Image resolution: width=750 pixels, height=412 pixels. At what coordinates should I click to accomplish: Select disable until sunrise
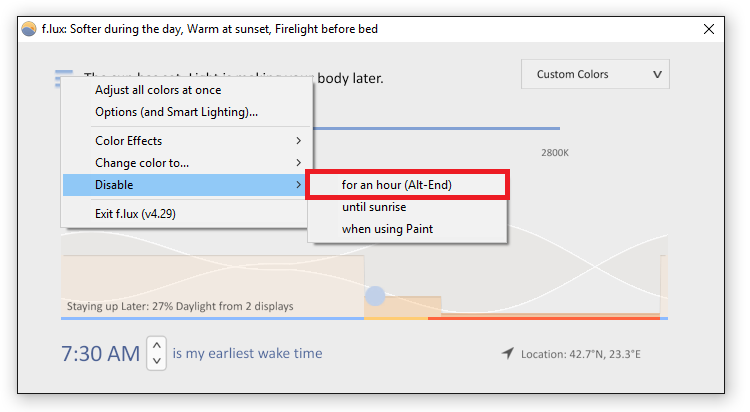click(x=408, y=207)
